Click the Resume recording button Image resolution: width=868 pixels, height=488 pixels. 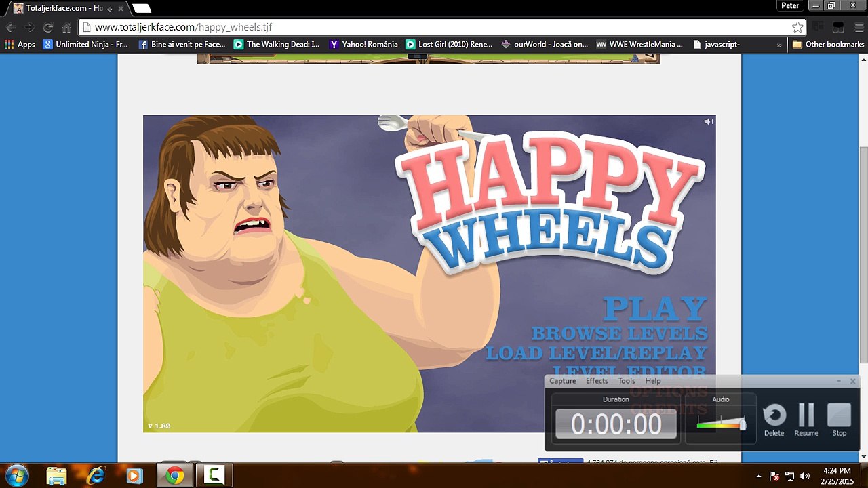click(806, 421)
